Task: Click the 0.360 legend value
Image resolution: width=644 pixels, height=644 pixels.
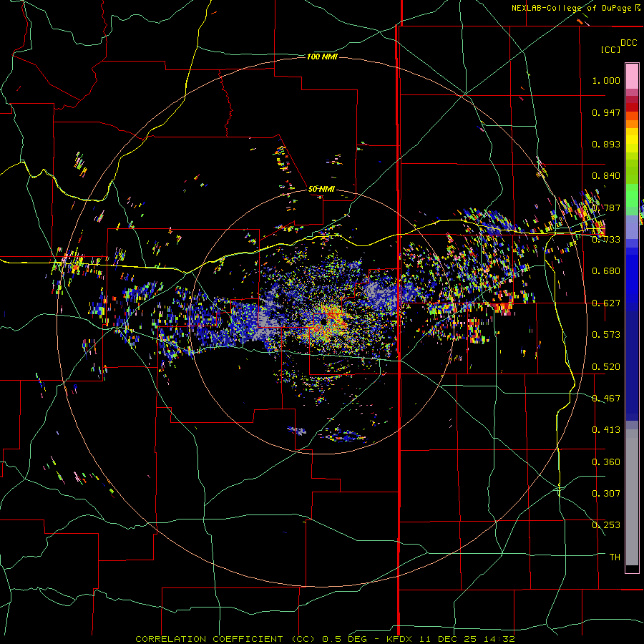Action: click(x=606, y=462)
